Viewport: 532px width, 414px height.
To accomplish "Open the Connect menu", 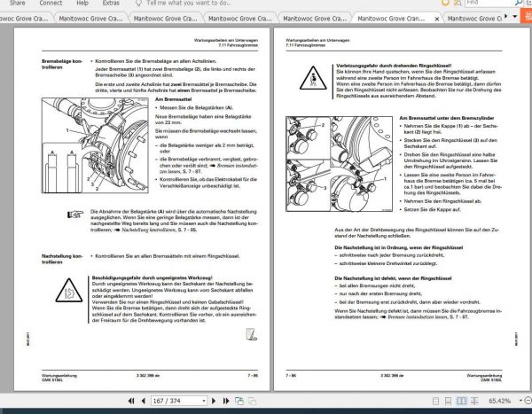I will tap(51, 3).
